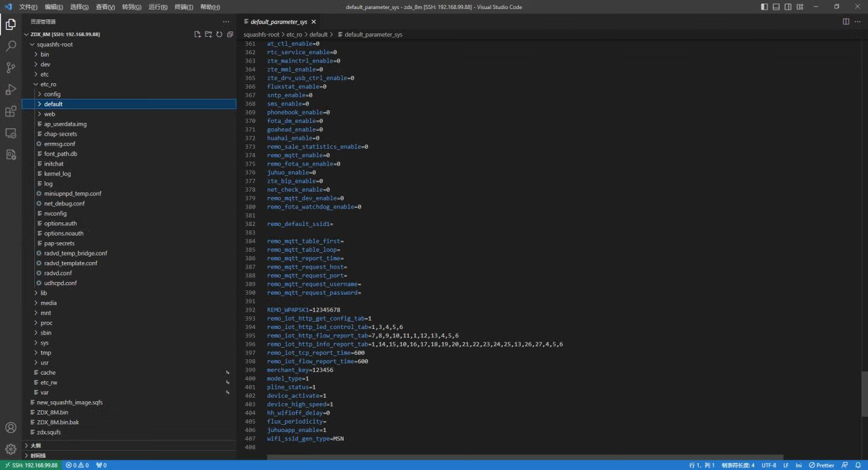The height and width of the screenshot is (470, 868).
Task: Expand the web folder
Action: coord(129,114)
